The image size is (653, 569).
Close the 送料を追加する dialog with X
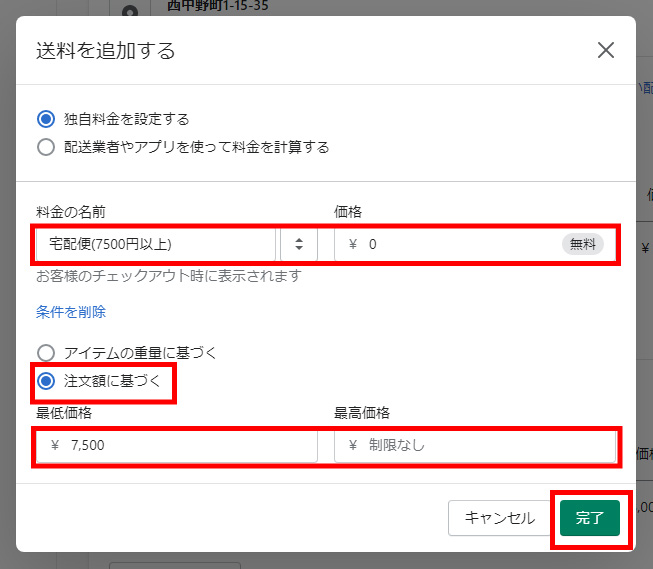click(606, 50)
